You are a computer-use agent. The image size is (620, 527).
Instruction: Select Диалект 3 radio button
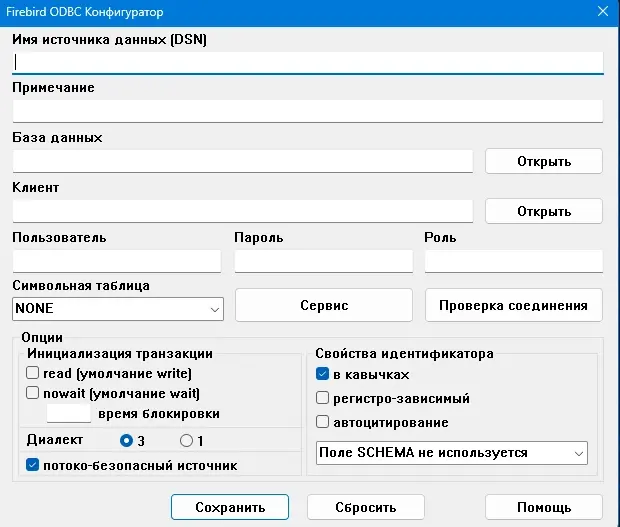[x=126, y=440]
